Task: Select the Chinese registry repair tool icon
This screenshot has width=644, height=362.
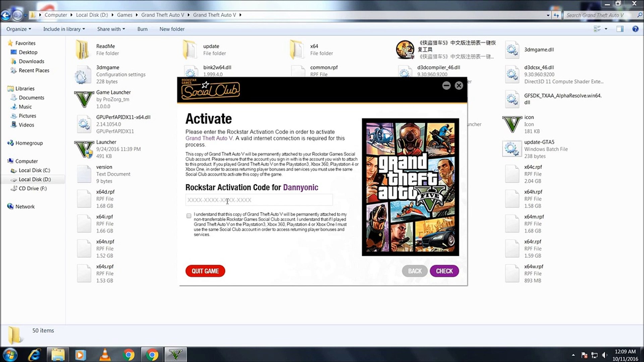Action: coord(405,49)
